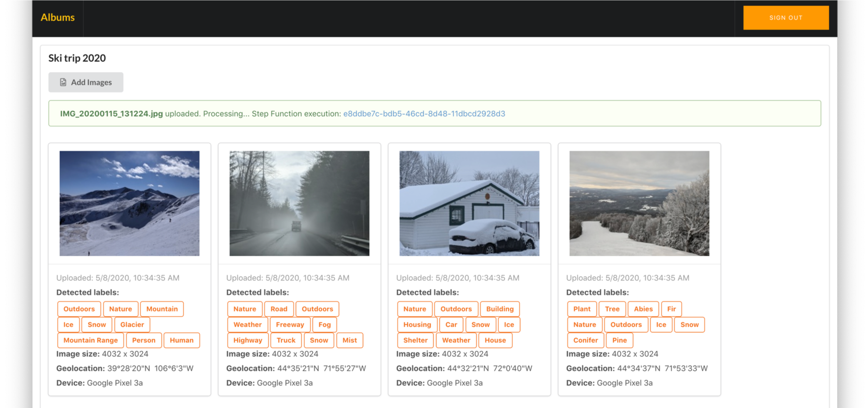Click Weather label on the foggy road card

tap(248, 325)
